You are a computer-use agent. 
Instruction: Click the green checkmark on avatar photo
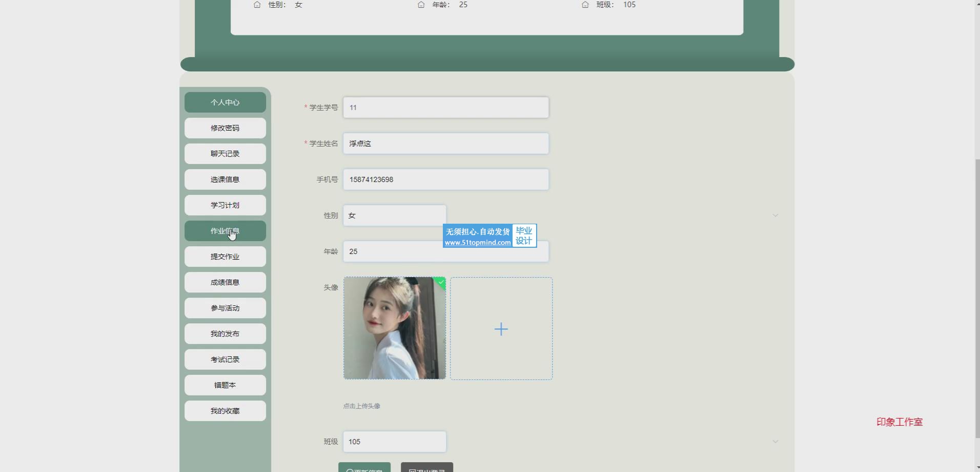(441, 282)
